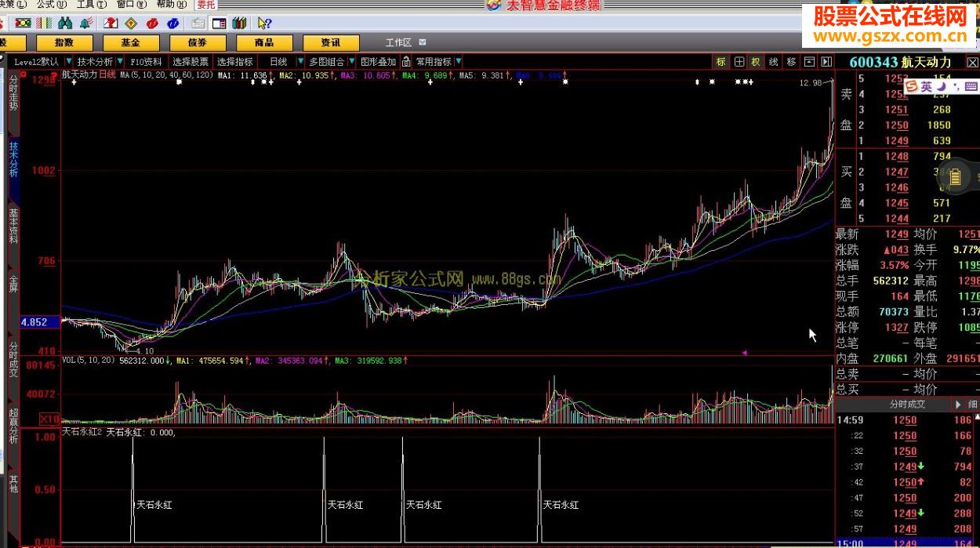The width and height of the screenshot is (980, 548).
Task: Click the X10 volume scale marker
Action: point(49,419)
